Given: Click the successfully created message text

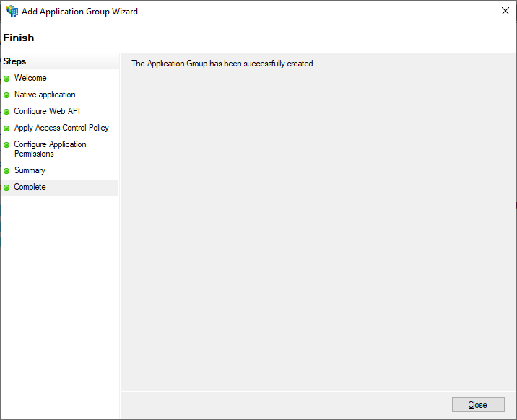Looking at the screenshot, I should click(223, 64).
